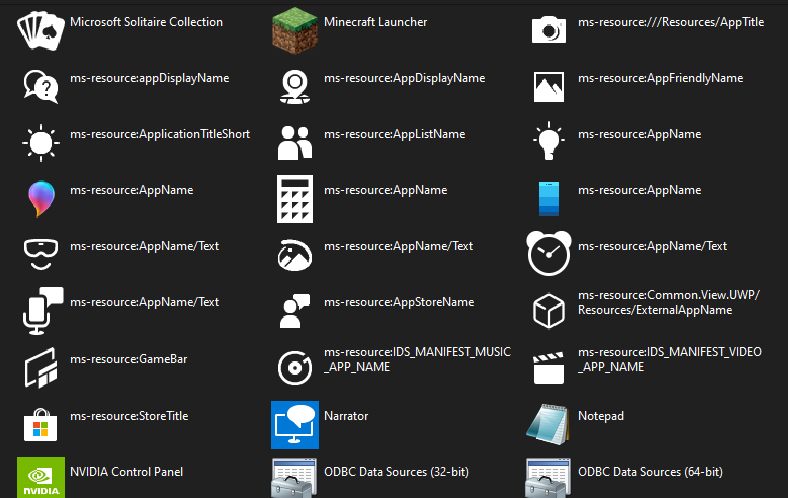Click the "Narrator" text label
The width and height of the screenshot is (788, 498).
tap(346, 416)
